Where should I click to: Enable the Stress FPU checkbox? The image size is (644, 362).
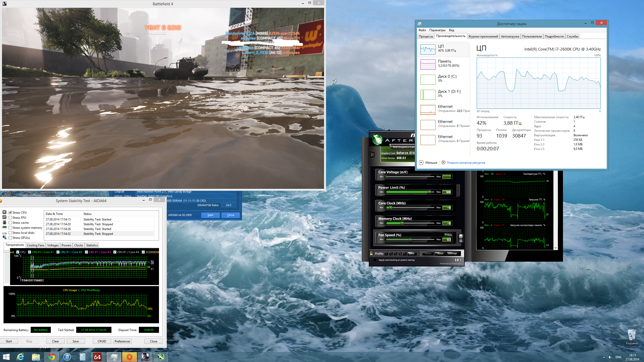[x=10, y=218]
